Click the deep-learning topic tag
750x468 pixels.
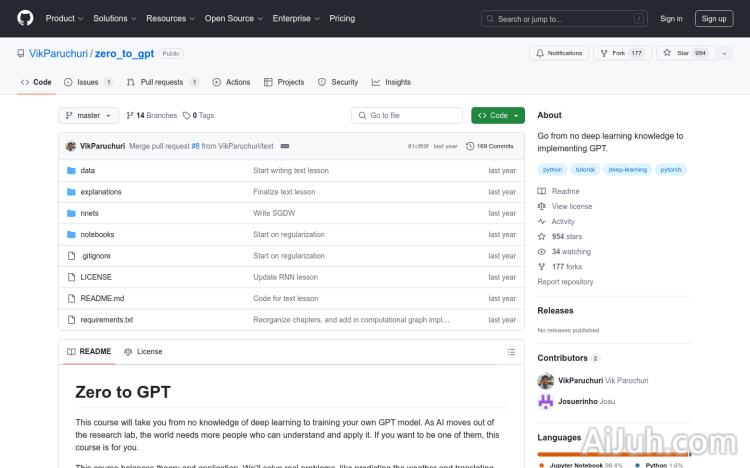coord(627,169)
